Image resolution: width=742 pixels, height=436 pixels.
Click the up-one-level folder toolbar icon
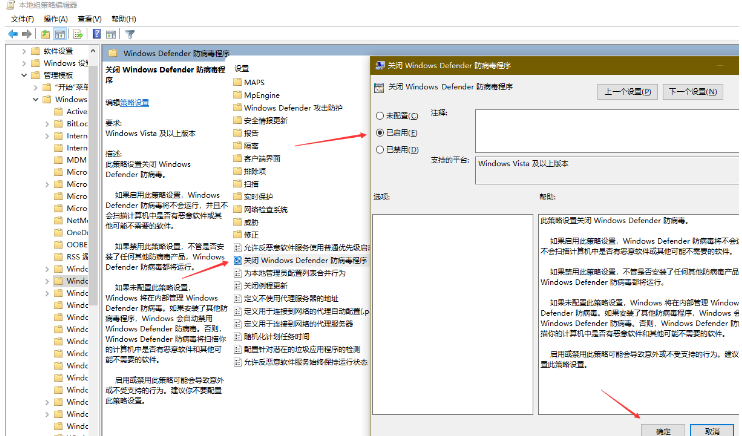pos(45,34)
